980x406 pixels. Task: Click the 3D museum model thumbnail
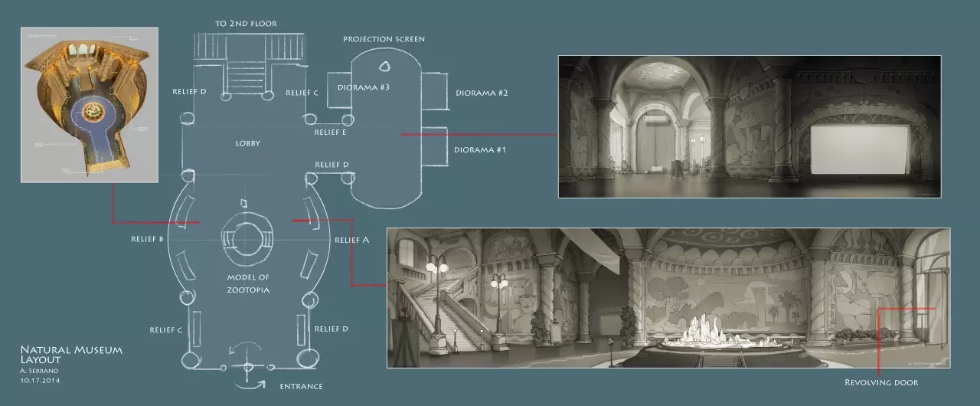(89, 105)
